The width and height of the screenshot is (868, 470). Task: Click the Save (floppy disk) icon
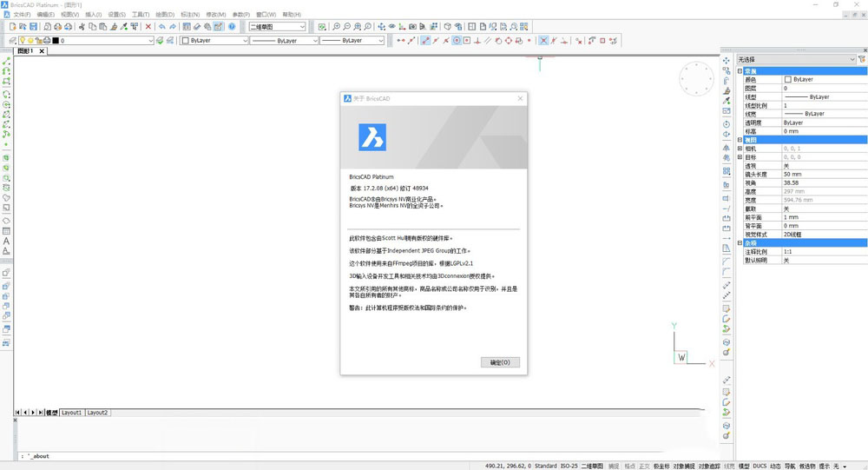tap(33, 27)
